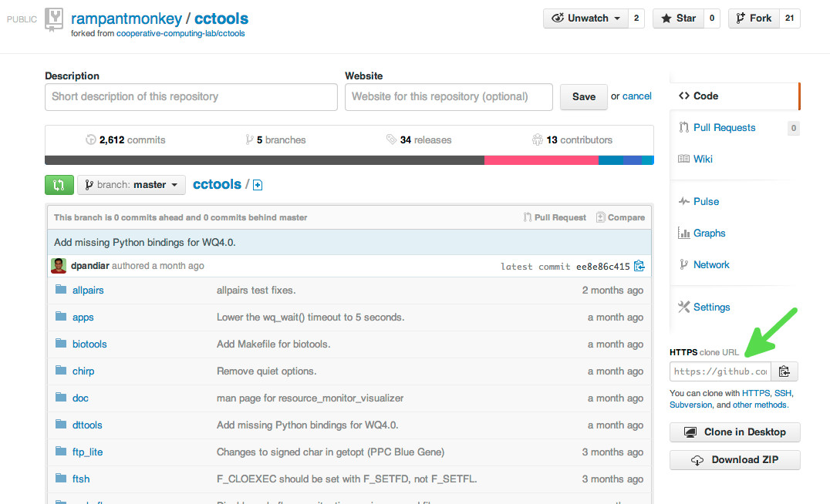Open the 13 contributors link
The height and width of the screenshot is (504, 830).
pos(572,140)
